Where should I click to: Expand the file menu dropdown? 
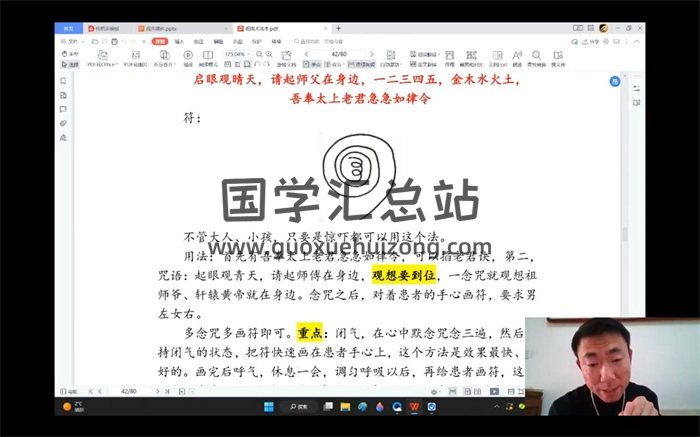[73, 42]
